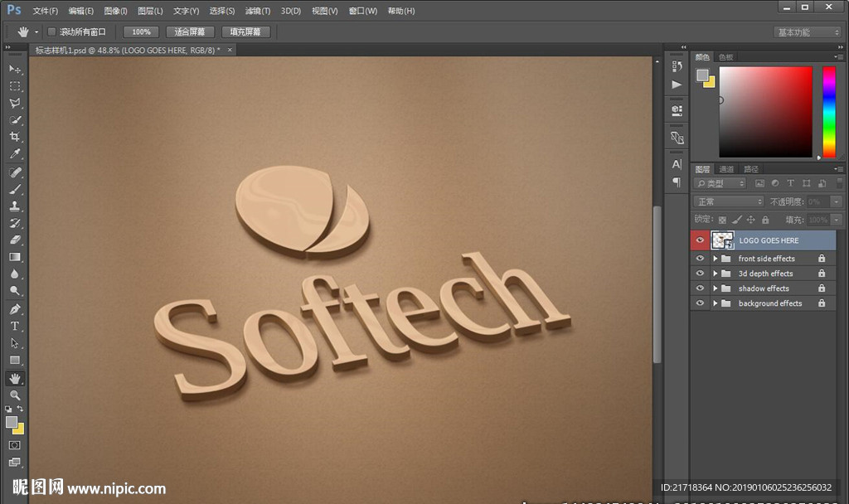
Task: Select the Dodge tool
Action: pyautogui.click(x=15, y=291)
